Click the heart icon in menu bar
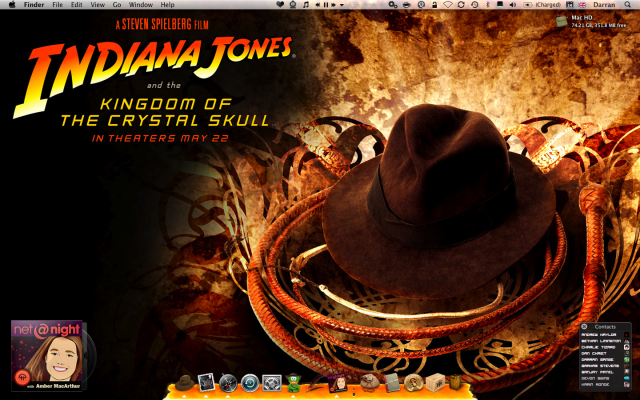Viewport: 640px width, 400px height. point(280,5)
